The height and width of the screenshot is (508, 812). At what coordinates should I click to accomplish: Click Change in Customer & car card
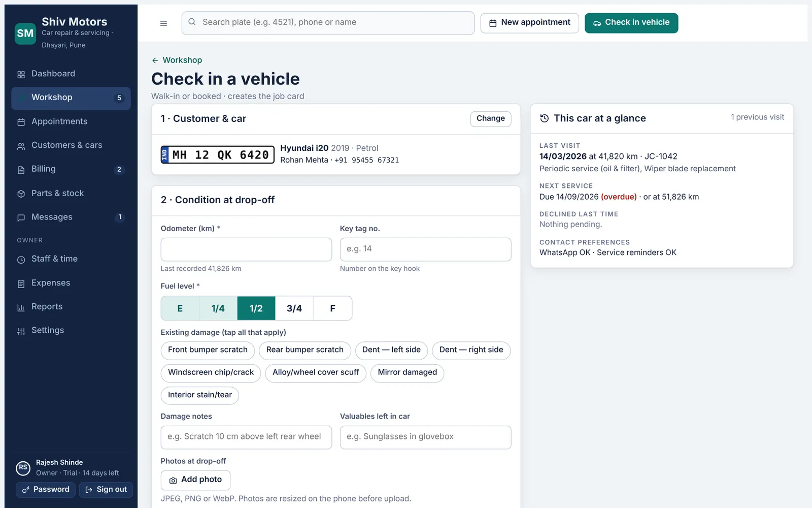click(x=490, y=119)
